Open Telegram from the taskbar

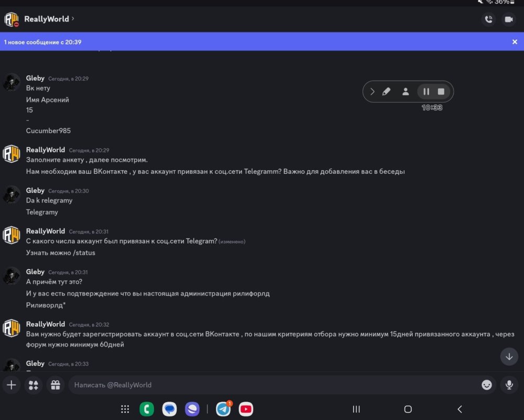point(223,409)
